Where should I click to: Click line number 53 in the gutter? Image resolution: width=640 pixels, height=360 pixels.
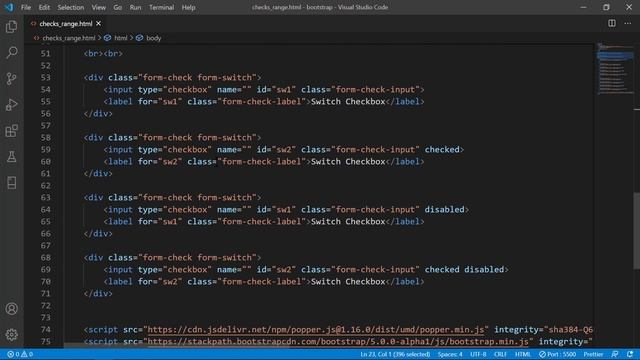click(x=46, y=78)
